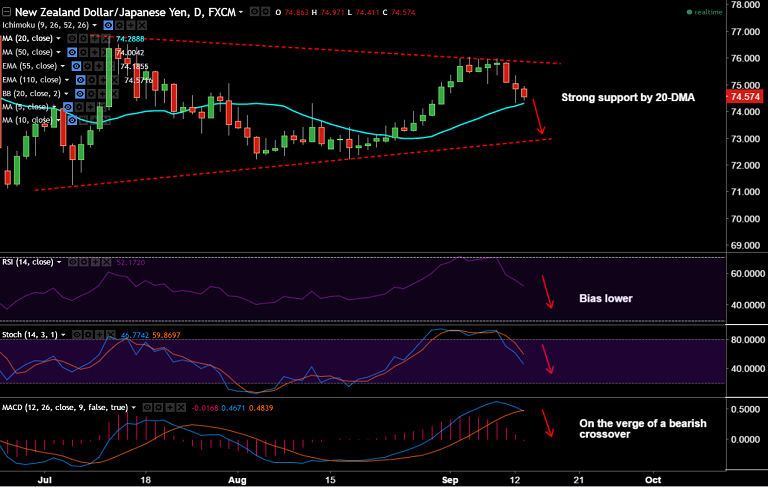Screen dimensions: 768x487
Task: Hide the MA (50, close) line via eye icon
Action: (x=72, y=52)
